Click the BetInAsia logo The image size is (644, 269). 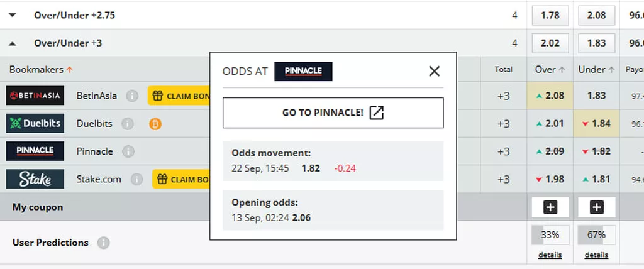coord(35,96)
